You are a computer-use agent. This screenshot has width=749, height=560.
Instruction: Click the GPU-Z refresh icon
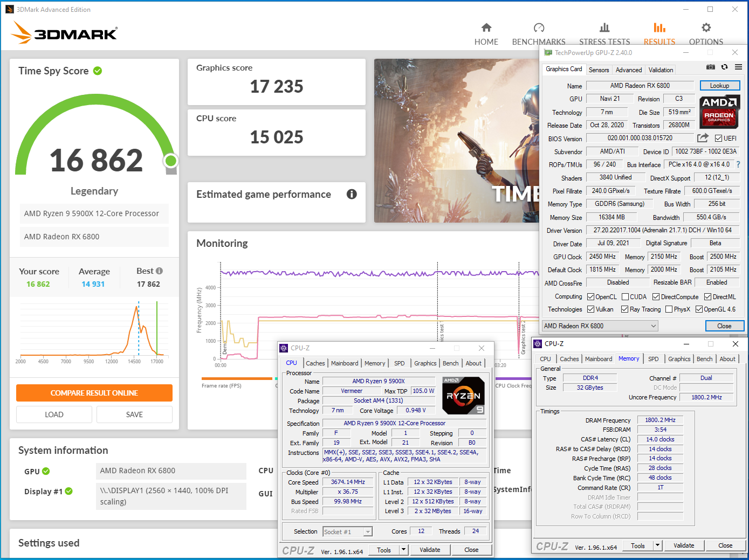coord(724,67)
